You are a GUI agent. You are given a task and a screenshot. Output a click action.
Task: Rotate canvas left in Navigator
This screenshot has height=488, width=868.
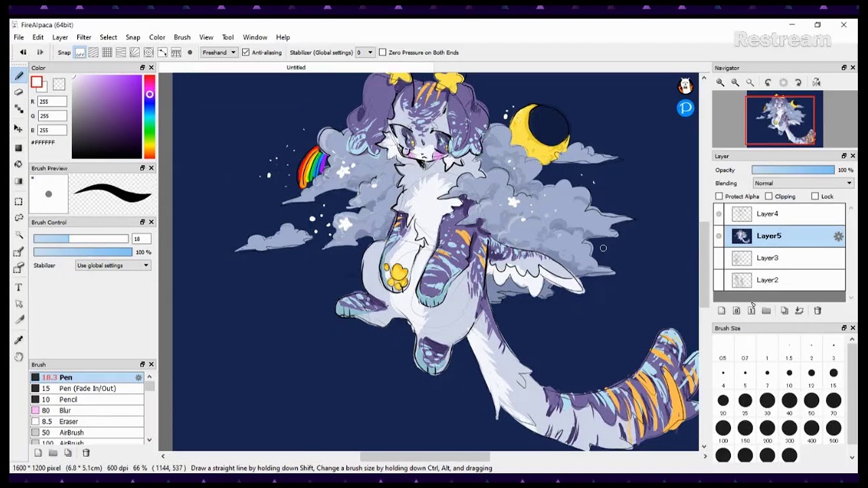point(768,83)
